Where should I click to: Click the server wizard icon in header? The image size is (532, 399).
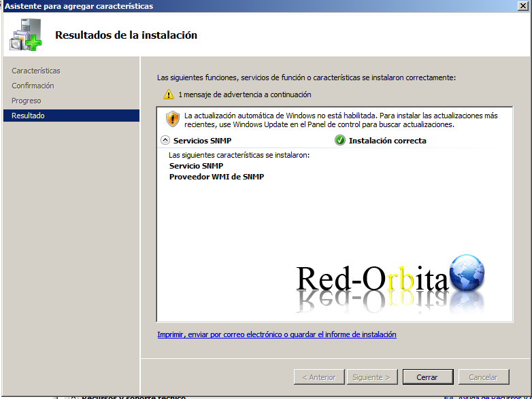[x=25, y=35]
